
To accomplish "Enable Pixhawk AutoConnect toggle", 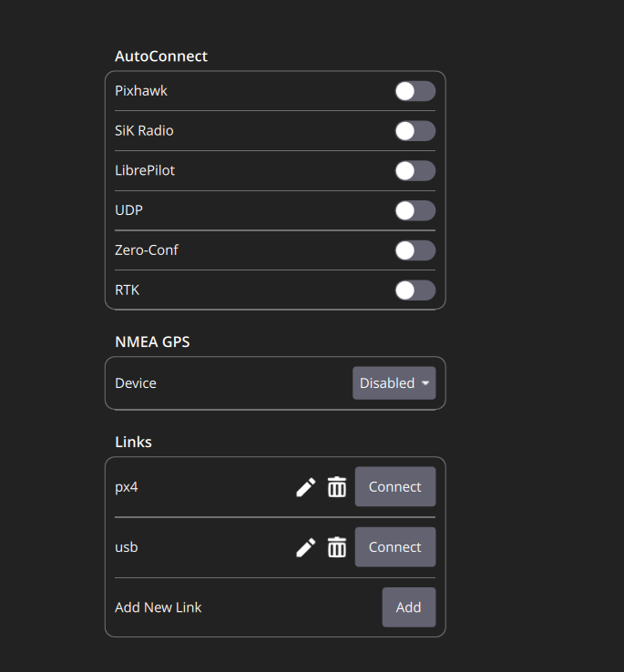I will pyautogui.click(x=414, y=91).
